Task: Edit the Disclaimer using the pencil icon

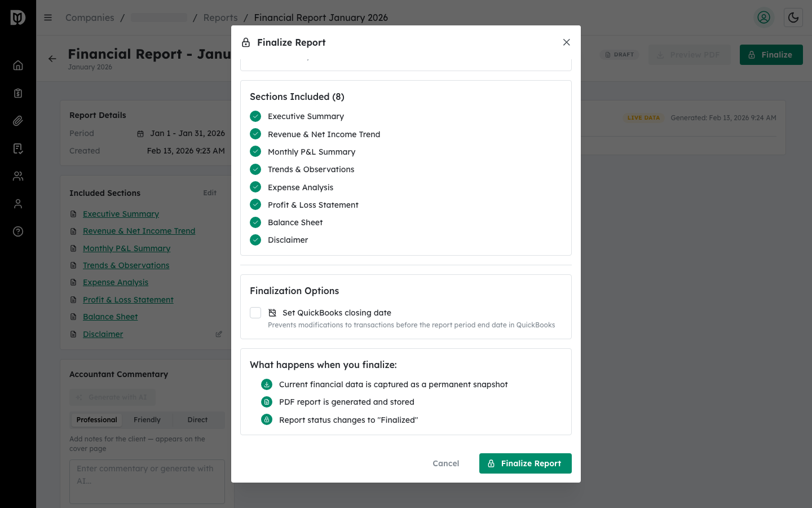Action: 219,334
